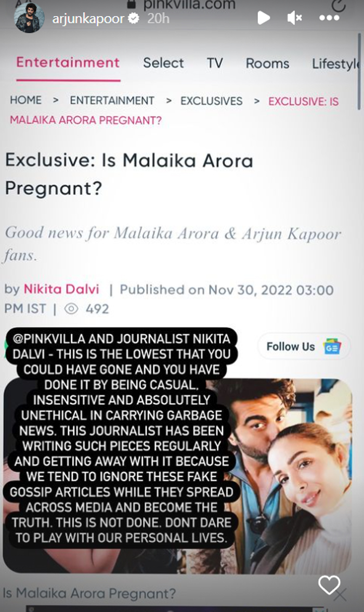Open the Lifestyle tab

pos(335,63)
